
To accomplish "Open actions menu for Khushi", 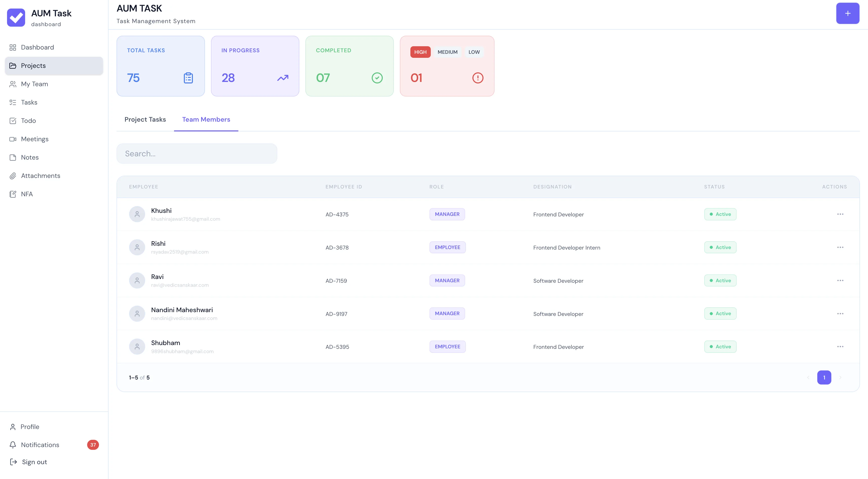I will tap(840, 214).
